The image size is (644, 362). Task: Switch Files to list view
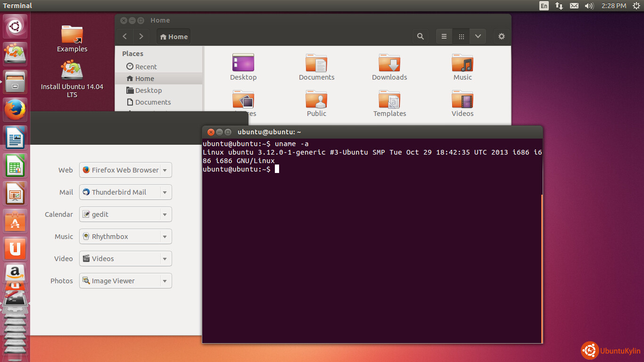[444, 36]
